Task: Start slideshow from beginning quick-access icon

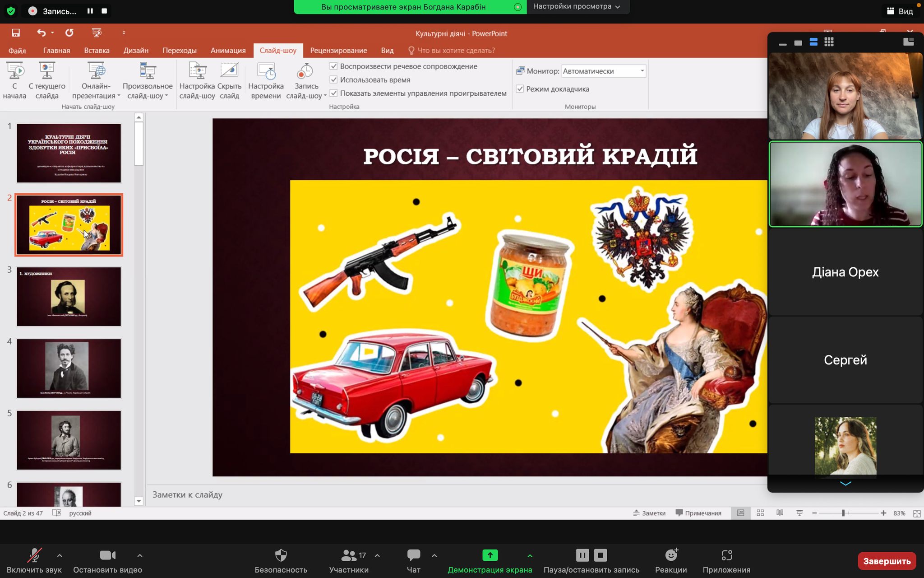Action: coord(97,33)
